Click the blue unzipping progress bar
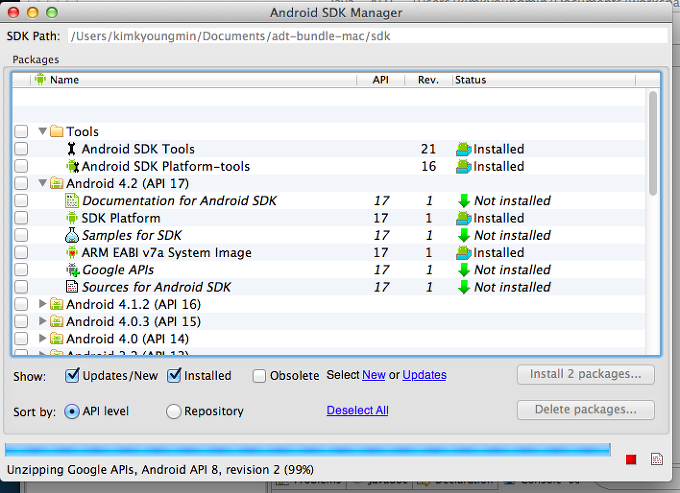The height and width of the screenshot is (493, 680). tap(307, 450)
